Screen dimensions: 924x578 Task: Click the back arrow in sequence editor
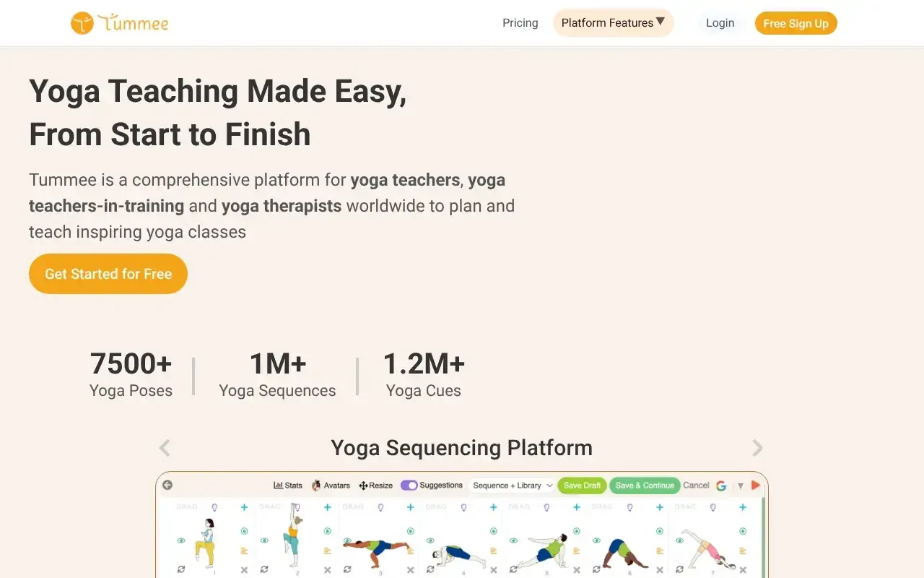click(x=167, y=486)
